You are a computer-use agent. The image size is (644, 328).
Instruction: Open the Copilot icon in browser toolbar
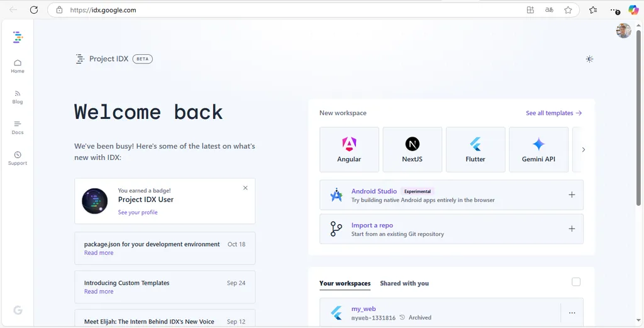[633, 10]
